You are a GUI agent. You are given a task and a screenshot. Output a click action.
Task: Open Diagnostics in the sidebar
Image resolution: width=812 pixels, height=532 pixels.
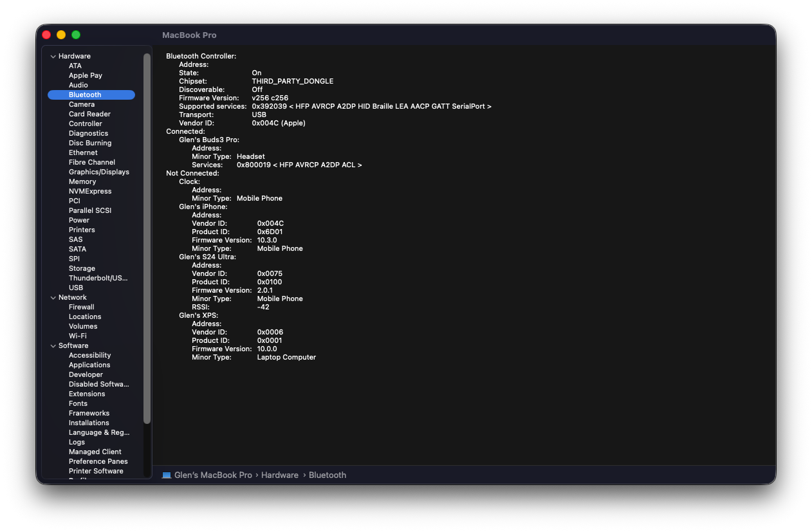tap(89, 133)
